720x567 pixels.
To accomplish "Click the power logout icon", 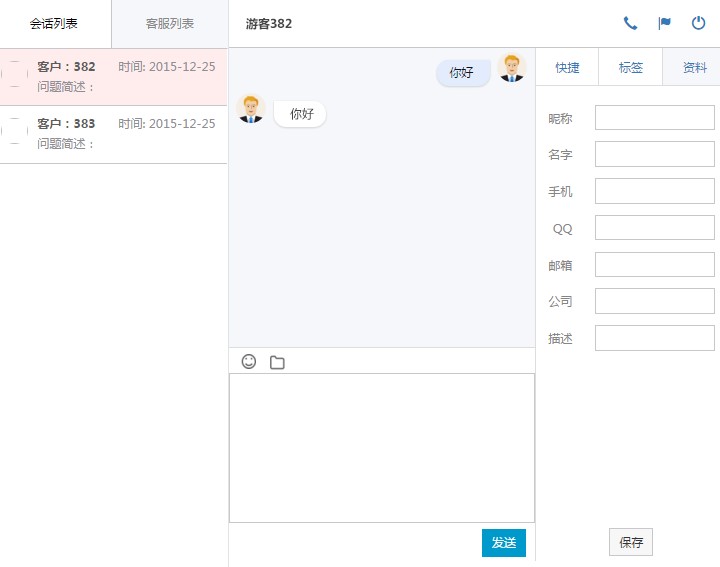I will (x=698, y=23).
